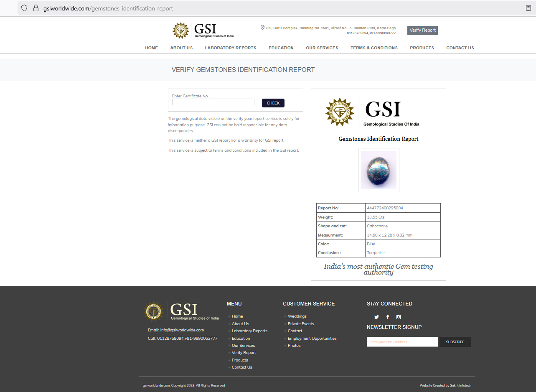Image resolution: width=536 pixels, height=392 pixels.
Task: Toggle reader view icon in address bar
Action: click(528, 8)
